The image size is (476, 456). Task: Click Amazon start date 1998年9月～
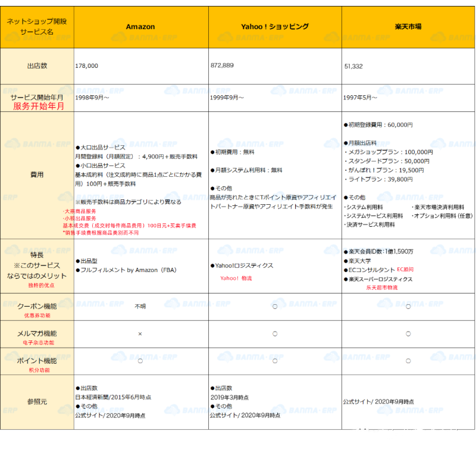coord(92,98)
